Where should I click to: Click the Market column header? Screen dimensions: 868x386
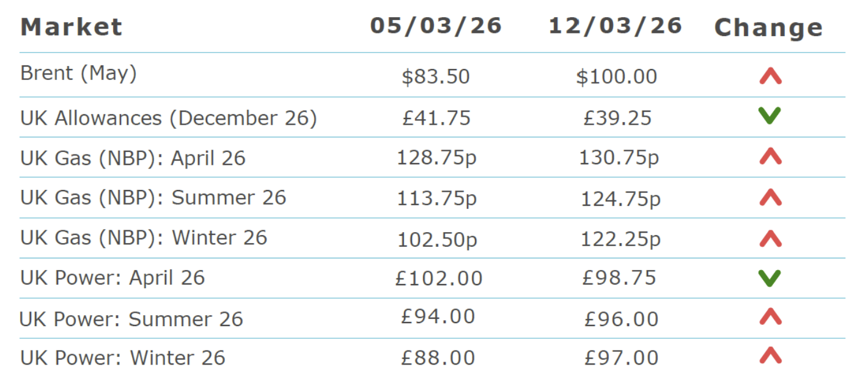pyautogui.click(x=72, y=27)
